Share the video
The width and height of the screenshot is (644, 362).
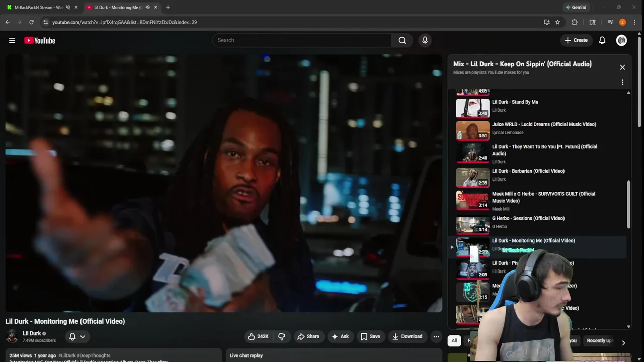pos(308,336)
